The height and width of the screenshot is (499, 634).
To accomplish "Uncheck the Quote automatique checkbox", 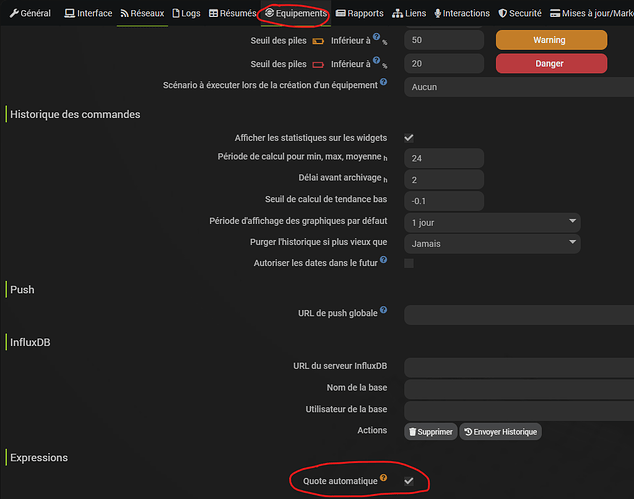I will pyautogui.click(x=409, y=481).
